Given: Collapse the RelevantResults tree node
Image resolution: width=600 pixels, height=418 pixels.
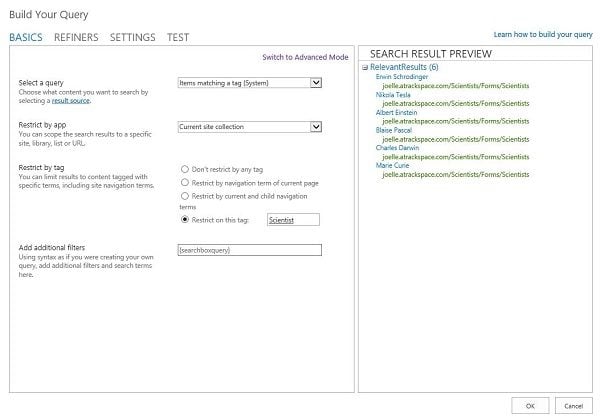Looking at the screenshot, I should click(365, 67).
